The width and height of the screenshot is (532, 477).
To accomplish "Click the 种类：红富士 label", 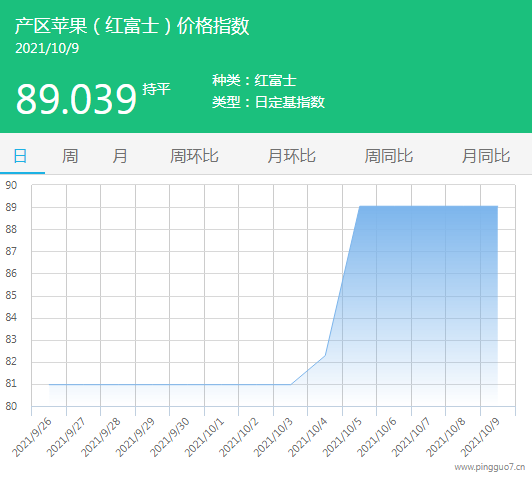I will click(x=254, y=80).
